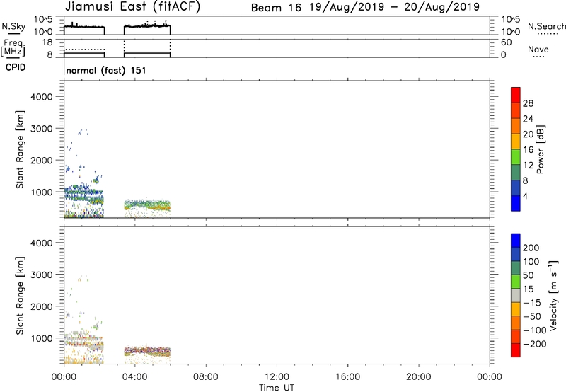
Task: Click the power panel 'Slant Range [km]' label
Action: 20,149
